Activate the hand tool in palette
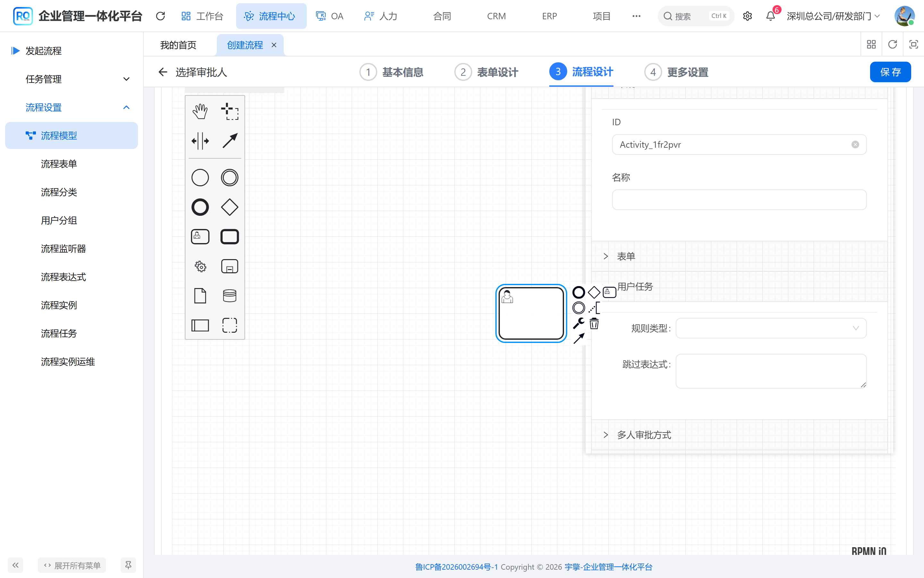 coord(200,111)
